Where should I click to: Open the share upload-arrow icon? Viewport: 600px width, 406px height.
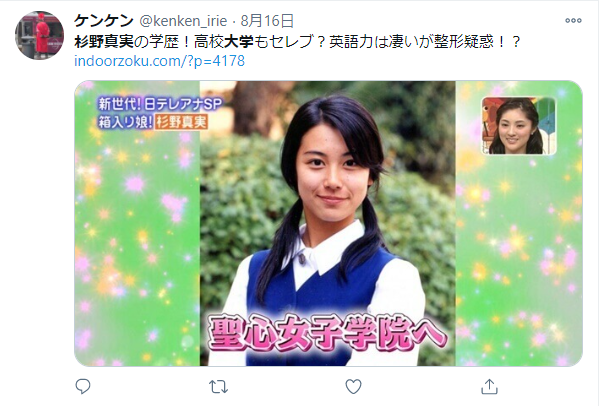click(489, 386)
